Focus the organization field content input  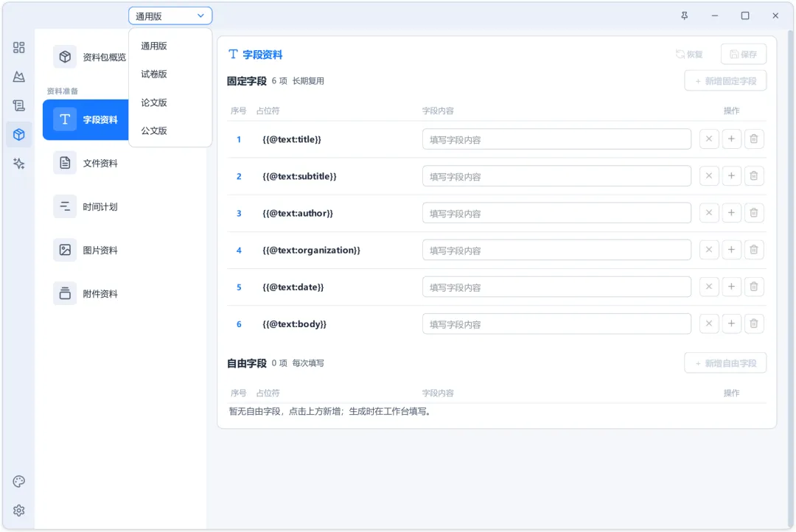coord(556,250)
